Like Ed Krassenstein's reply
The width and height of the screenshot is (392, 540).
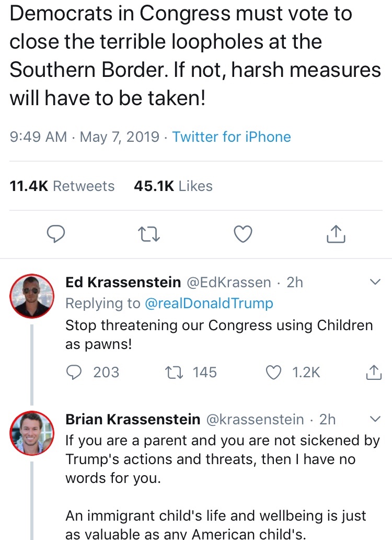tap(273, 372)
